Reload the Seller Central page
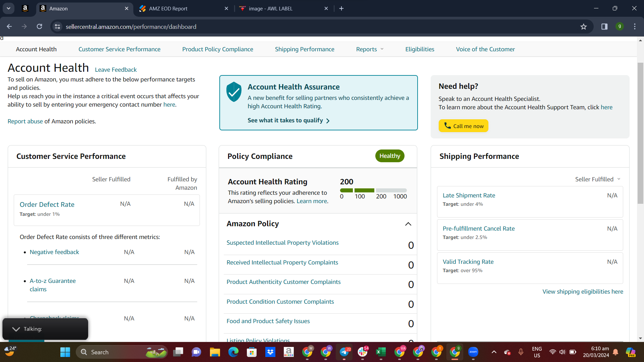The width and height of the screenshot is (644, 362). (39, 26)
